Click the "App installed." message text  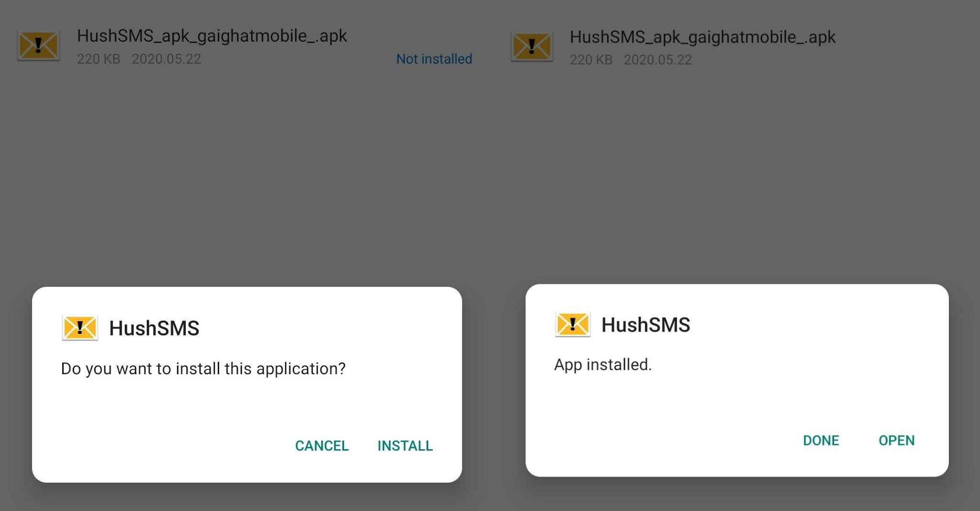(603, 365)
